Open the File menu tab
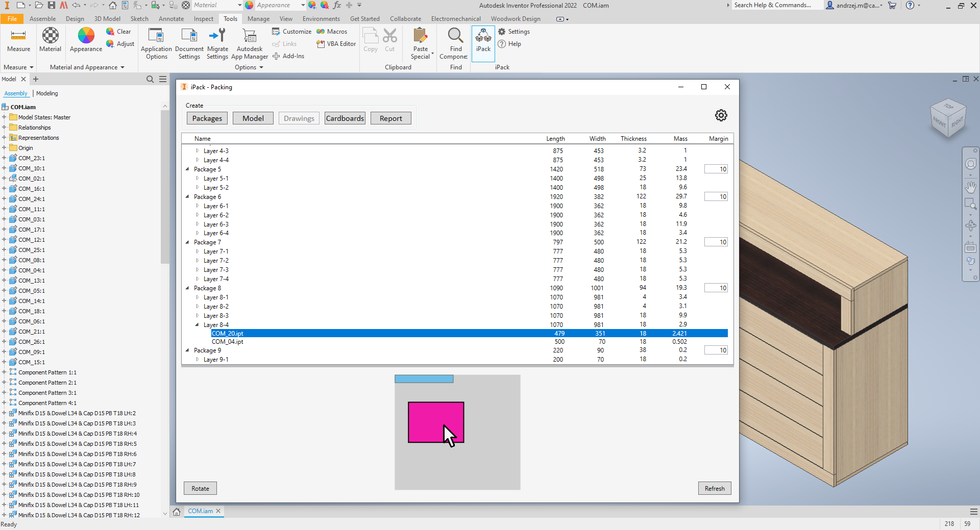 click(x=12, y=19)
